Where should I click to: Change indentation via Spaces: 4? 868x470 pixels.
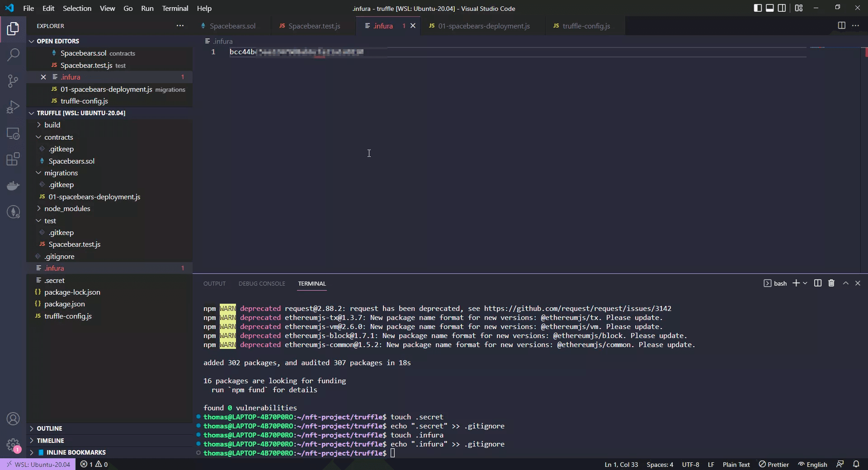point(660,464)
